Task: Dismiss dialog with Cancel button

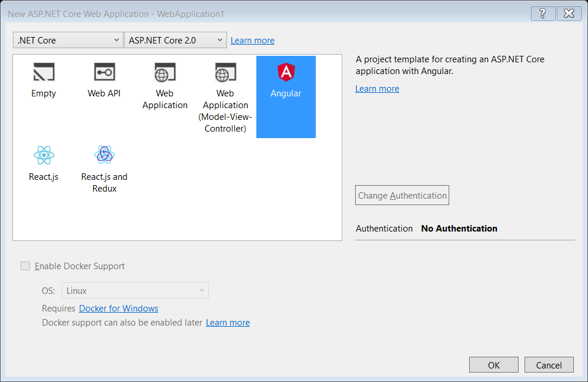Action: (x=549, y=365)
